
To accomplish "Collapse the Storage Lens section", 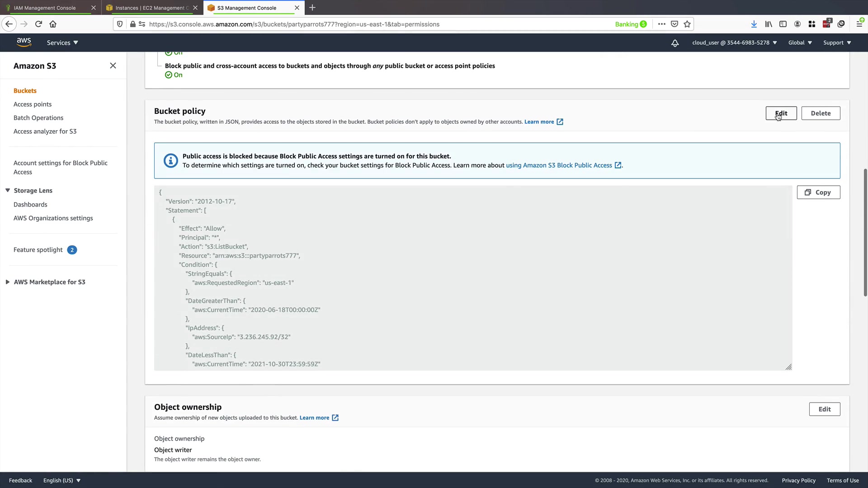I will click(8, 190).
